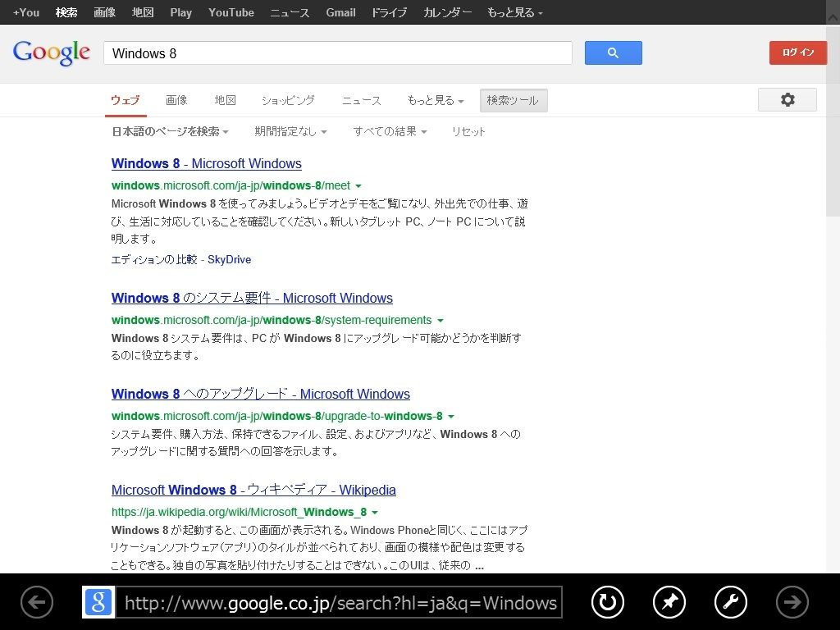Click the scrollbar up arrow
The width and height of the screenshot is (840, 630).
point(833,18)
